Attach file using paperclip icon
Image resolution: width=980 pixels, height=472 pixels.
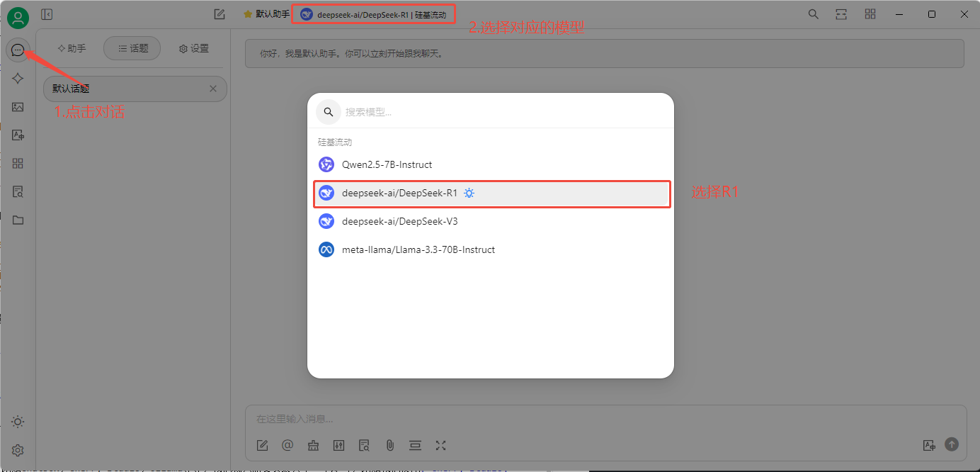tap(389, 445)
